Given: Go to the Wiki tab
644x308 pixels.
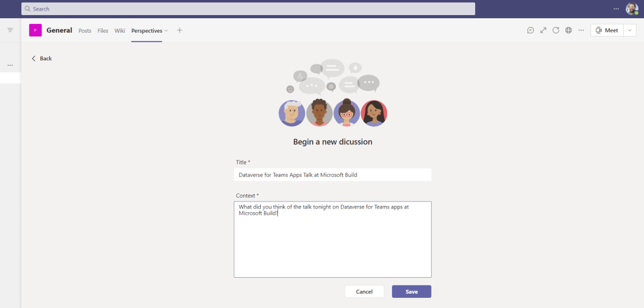Looking at the screenshot, I should point(120,31).
